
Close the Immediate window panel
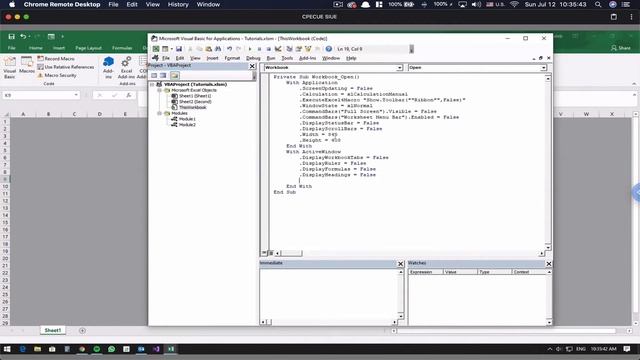(400, 264)
